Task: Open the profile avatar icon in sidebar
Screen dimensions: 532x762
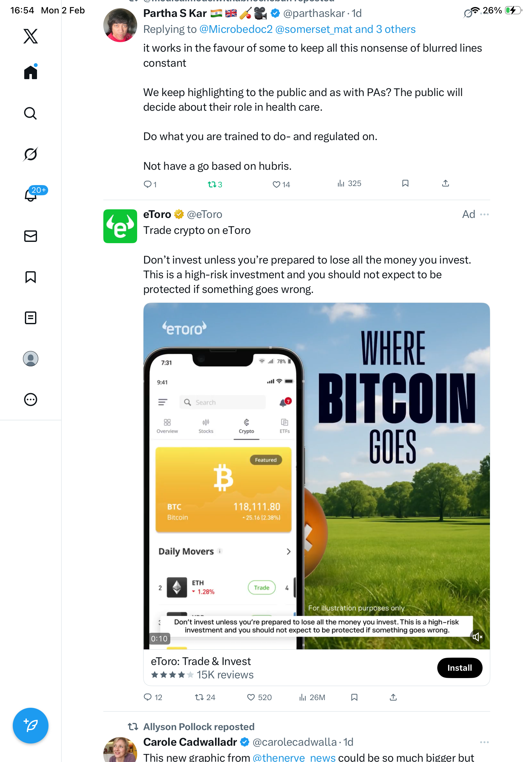Action: (31, 358)
